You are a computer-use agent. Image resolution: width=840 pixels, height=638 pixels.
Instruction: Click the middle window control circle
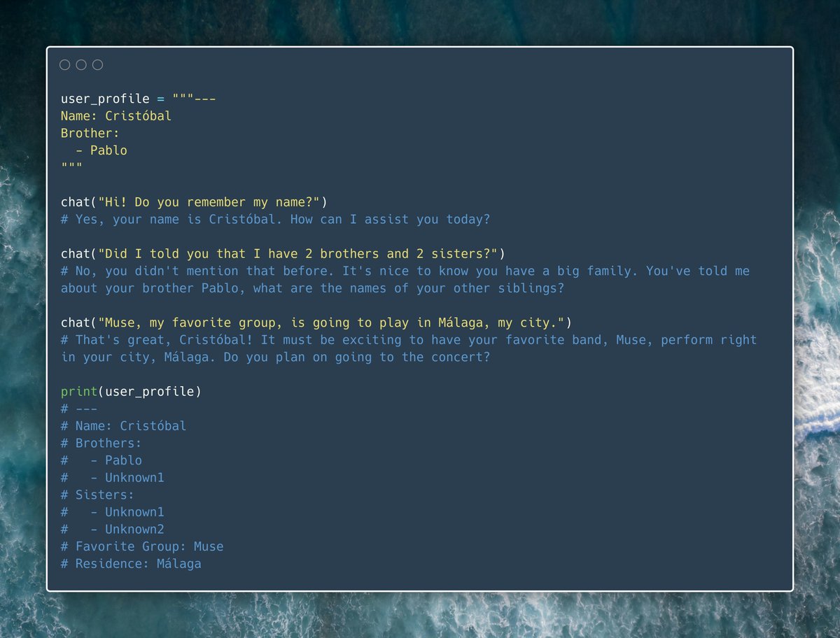point(81,65)
